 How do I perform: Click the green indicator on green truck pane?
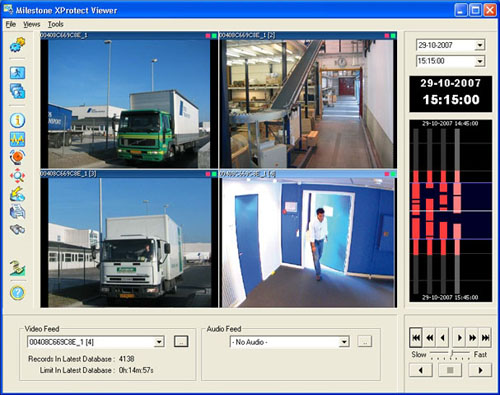point(214,35)
